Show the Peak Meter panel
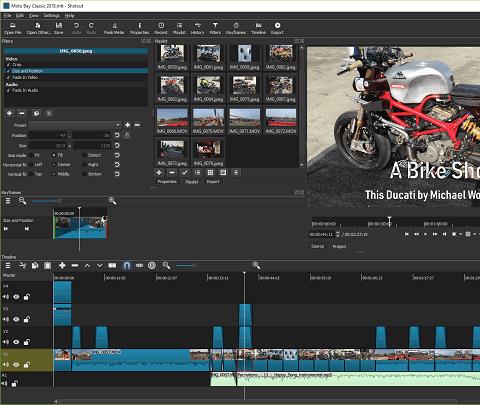Screen dimensions: 480x405 114,28
